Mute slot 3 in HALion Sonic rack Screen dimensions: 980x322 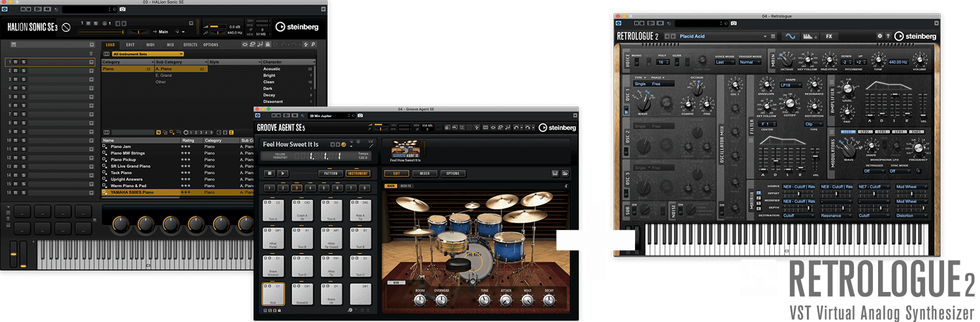(x=16, y=79)
